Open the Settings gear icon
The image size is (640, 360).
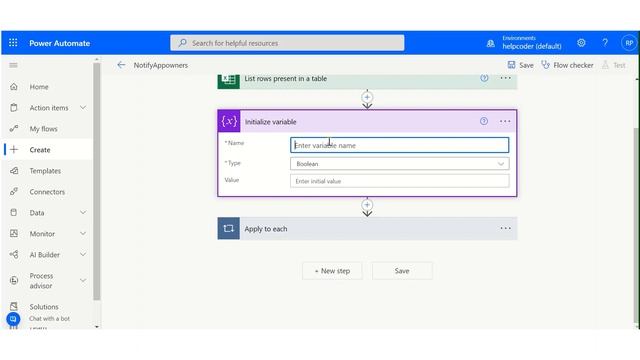(x=581, y=43)
